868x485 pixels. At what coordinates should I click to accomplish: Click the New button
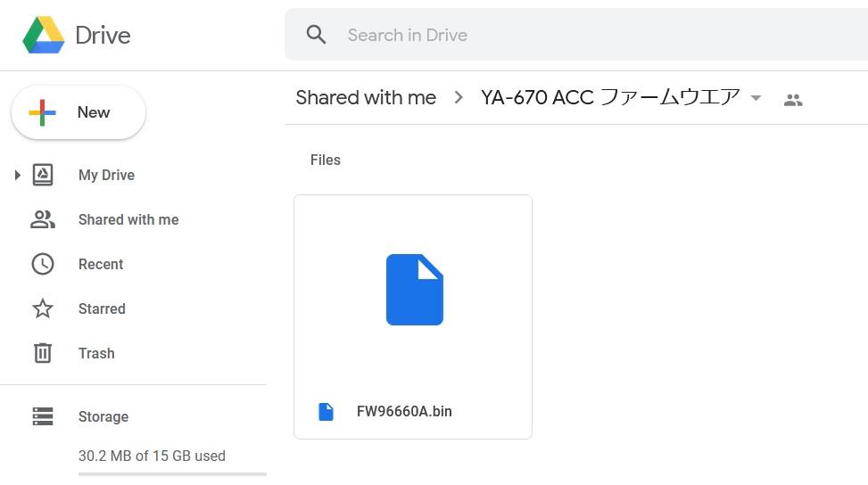(79, 112)
